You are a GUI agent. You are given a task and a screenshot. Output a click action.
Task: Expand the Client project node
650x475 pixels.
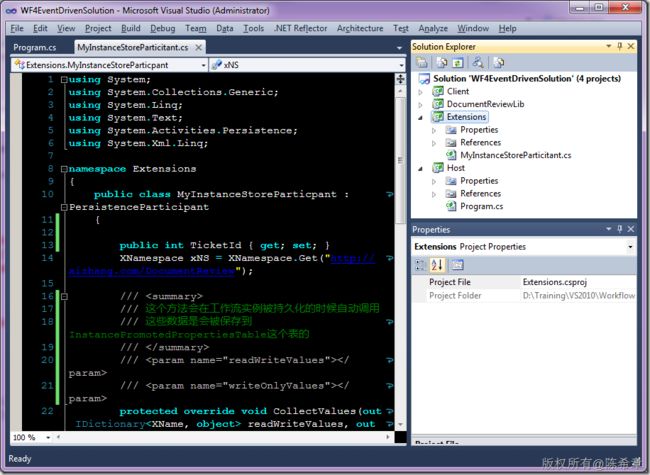click(x=420, y=92)
